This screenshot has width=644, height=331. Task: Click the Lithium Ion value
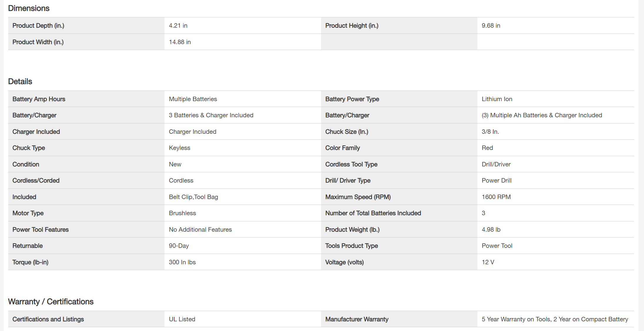pos(497,99)
